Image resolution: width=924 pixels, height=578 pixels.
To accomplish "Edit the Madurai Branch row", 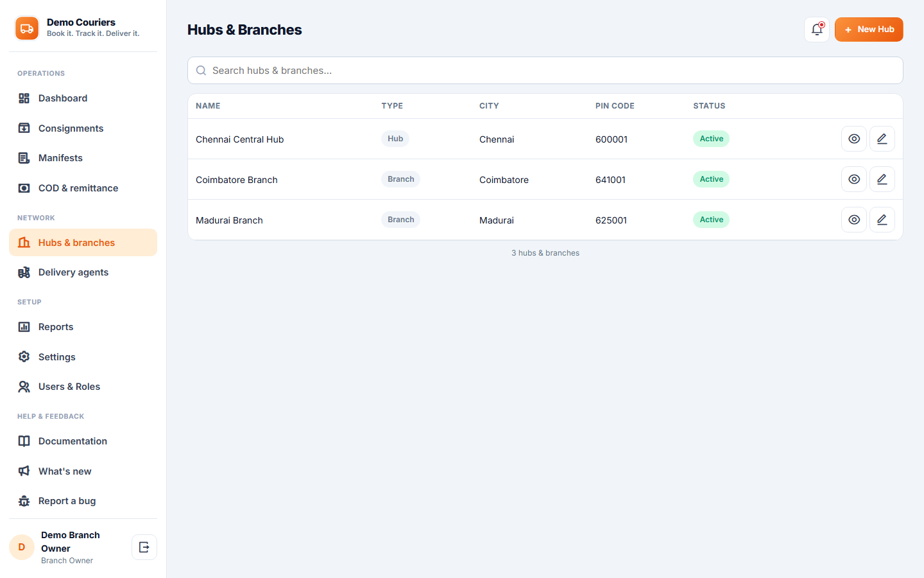I will [882, 220].
